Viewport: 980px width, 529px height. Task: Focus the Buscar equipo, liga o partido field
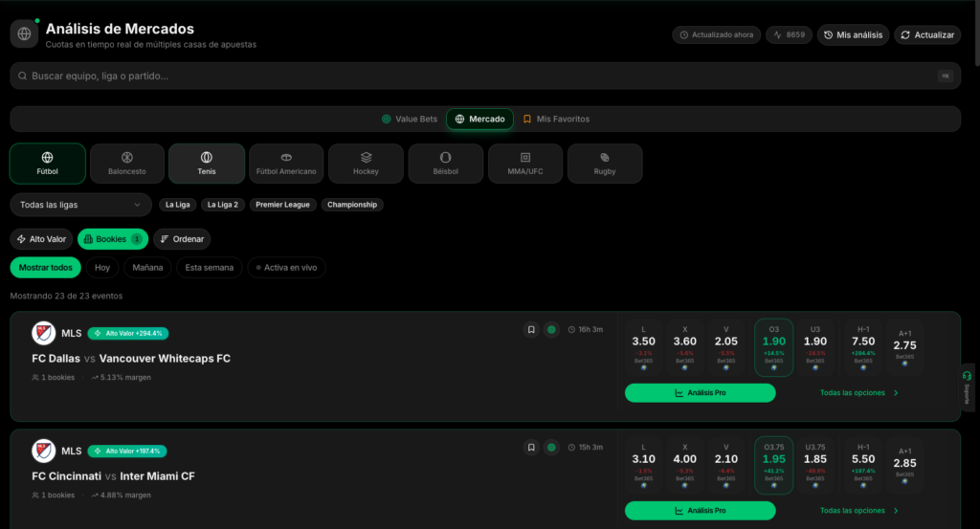coord(485,77)
